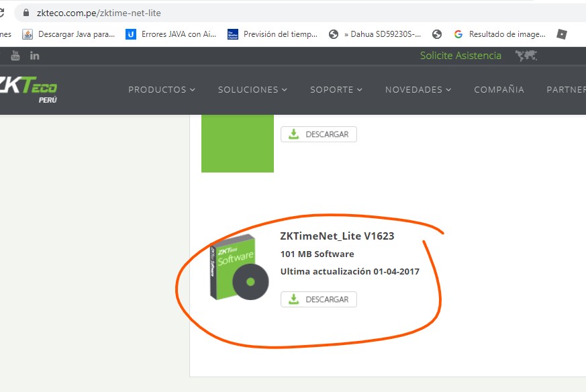The image size is (586, 392).
Task: Click the Solicite Asistencia link
Action: 460,56
